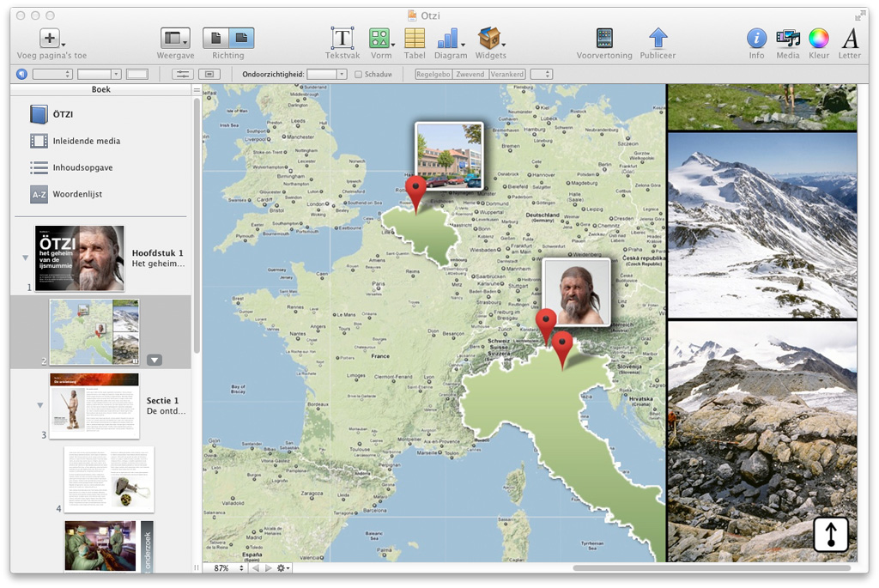Collapse Hoofdstuk 1 disclosure triangle

[x=25, y=258]
